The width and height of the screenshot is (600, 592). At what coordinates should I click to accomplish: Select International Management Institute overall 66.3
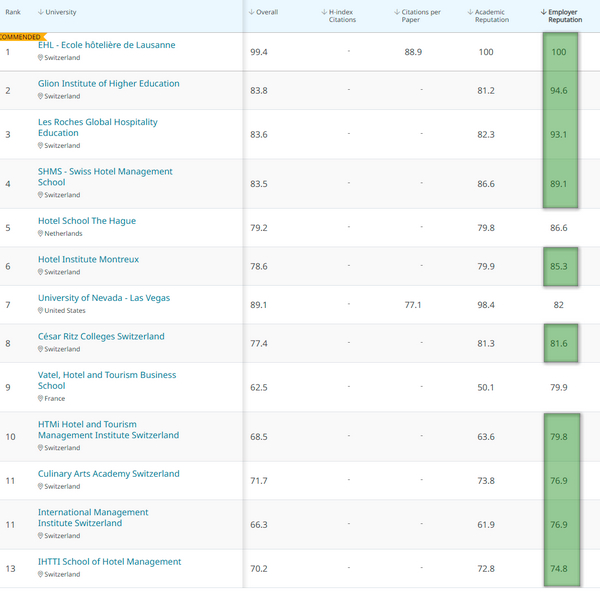pos(259,525)
